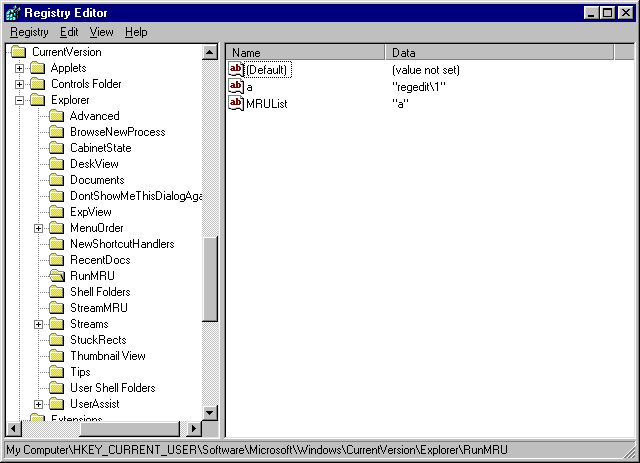Click the UserAssist folder icon
The image size is (640, 463).
coord(56,404)
